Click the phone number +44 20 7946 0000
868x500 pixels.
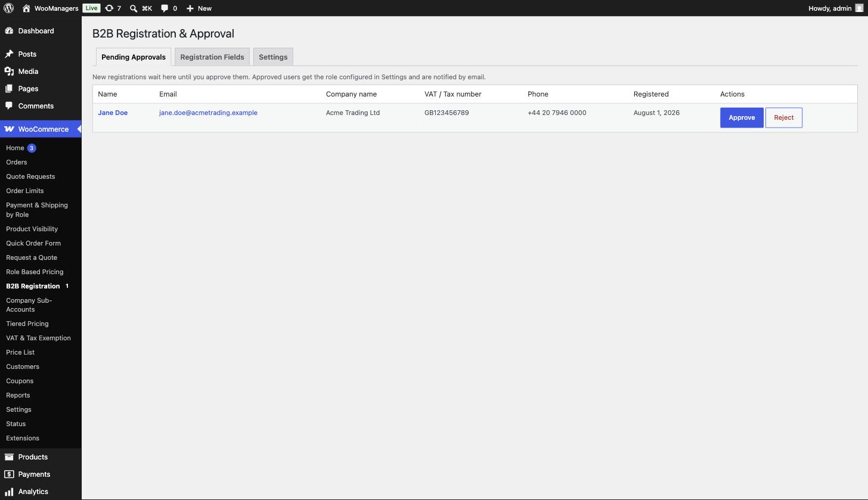557,113
